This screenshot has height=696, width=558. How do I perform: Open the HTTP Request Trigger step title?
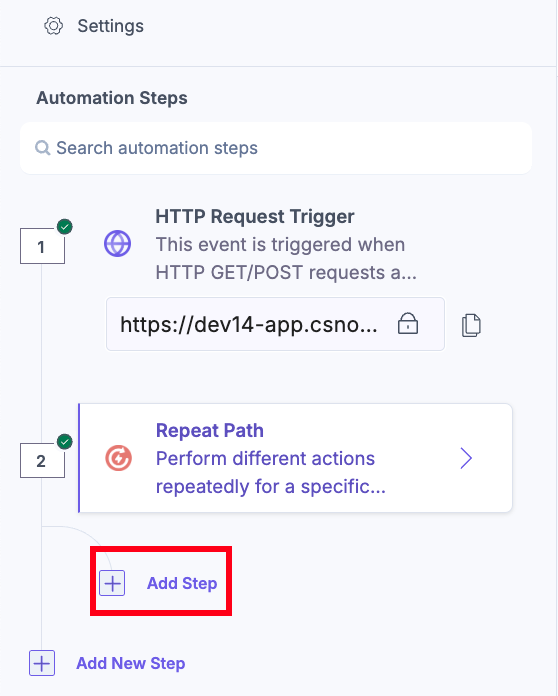(255, 217)
